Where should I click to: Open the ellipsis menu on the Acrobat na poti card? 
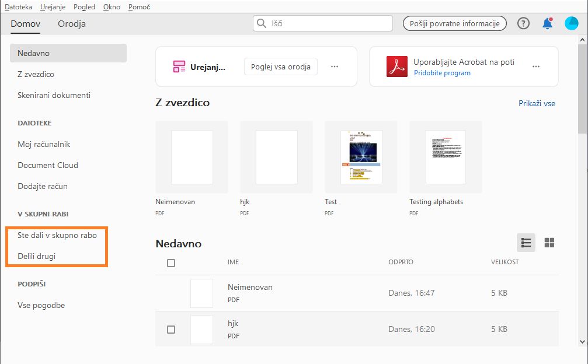[535, 66]
